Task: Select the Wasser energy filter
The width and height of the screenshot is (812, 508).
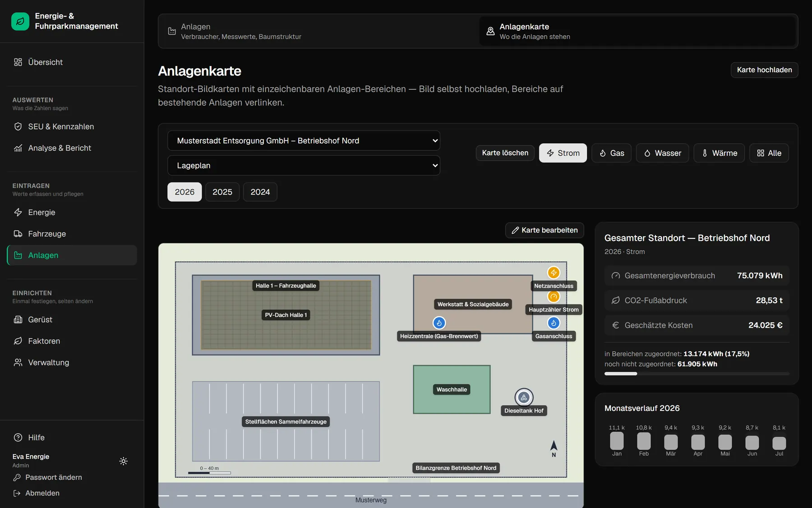Action: point(662,153)
